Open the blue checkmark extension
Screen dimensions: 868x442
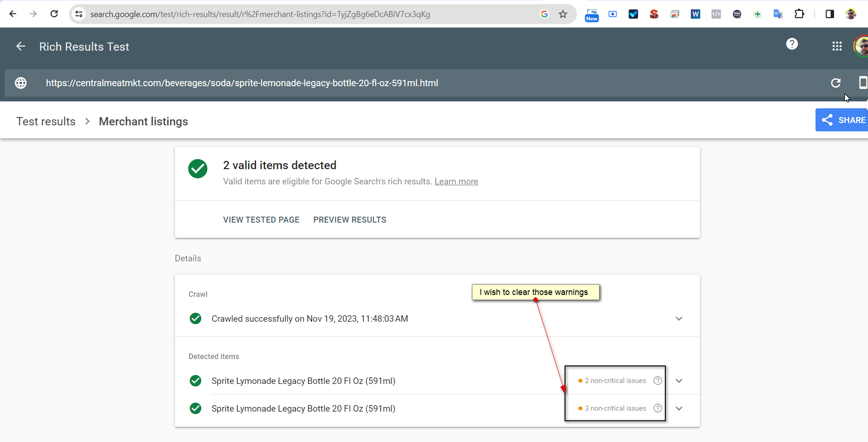point(633,14)
